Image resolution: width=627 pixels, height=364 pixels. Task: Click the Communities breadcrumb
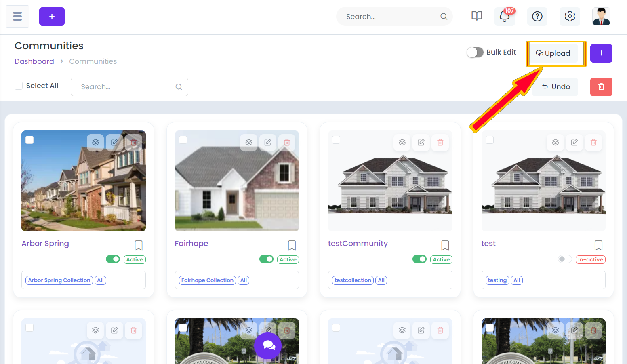tap(93, 61)
